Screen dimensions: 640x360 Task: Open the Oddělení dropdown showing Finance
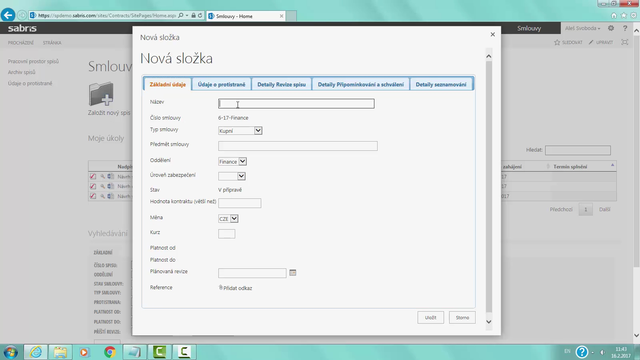[x=232, y=162]
